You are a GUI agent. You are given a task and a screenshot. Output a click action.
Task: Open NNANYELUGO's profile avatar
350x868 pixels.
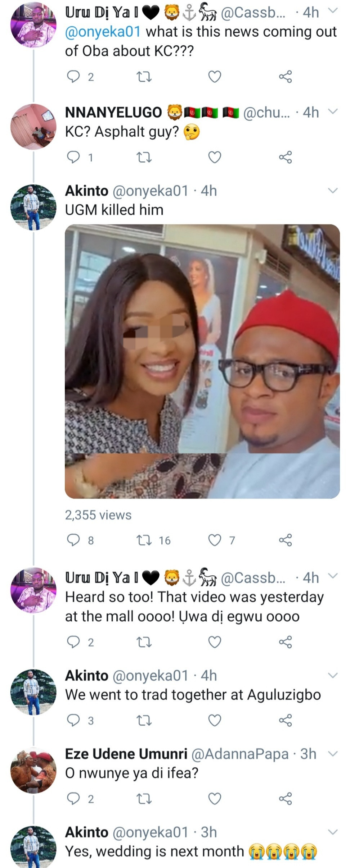tap(33, 127)
